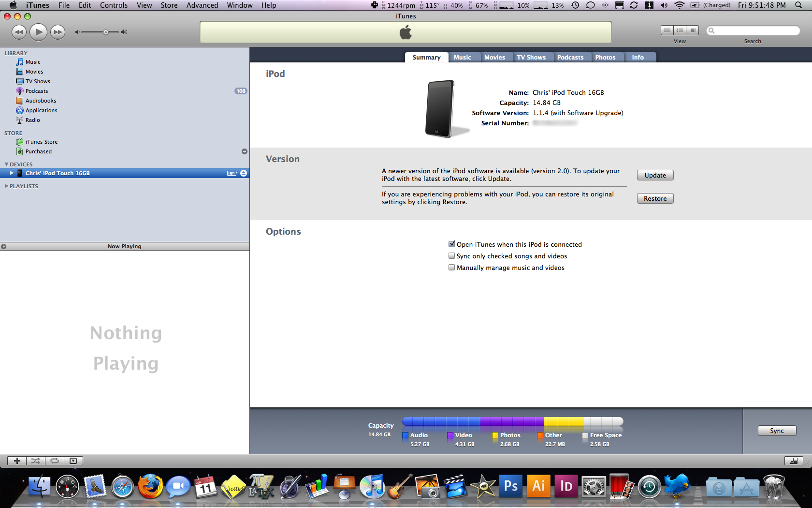The height and width of the screenshot is (508, 812).
Task: Expand the iPod Touch device tree
Action: click(x=12, y=173)
